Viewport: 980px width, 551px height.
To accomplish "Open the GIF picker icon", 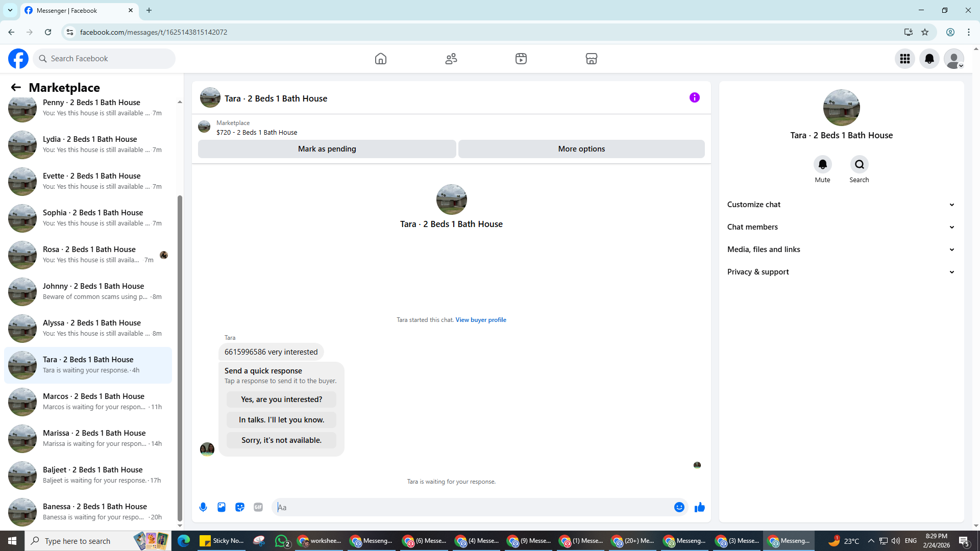I will click(258, 507).
